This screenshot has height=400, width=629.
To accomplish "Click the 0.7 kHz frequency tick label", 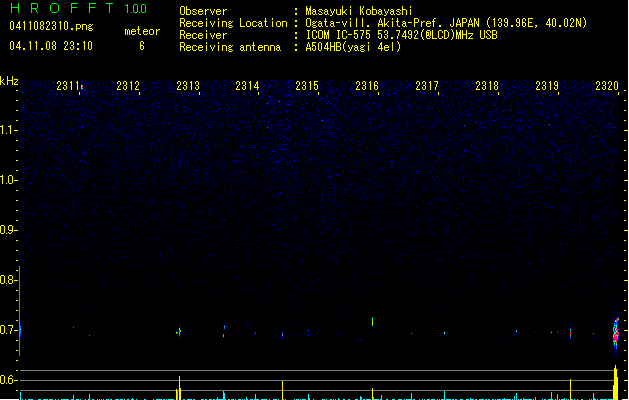I will (8, 330).
